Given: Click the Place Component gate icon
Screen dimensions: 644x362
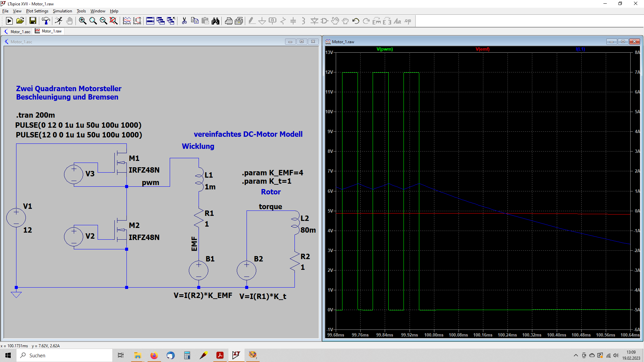Looking at the screenshot, I should point(325,21).
